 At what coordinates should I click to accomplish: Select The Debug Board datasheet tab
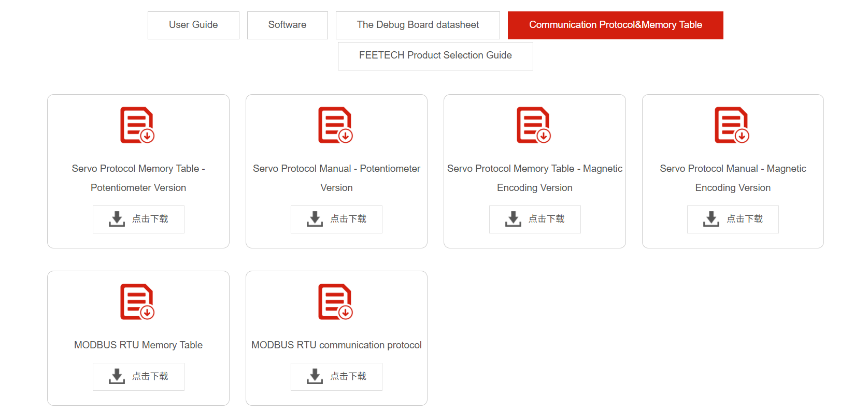coord(418,25)
